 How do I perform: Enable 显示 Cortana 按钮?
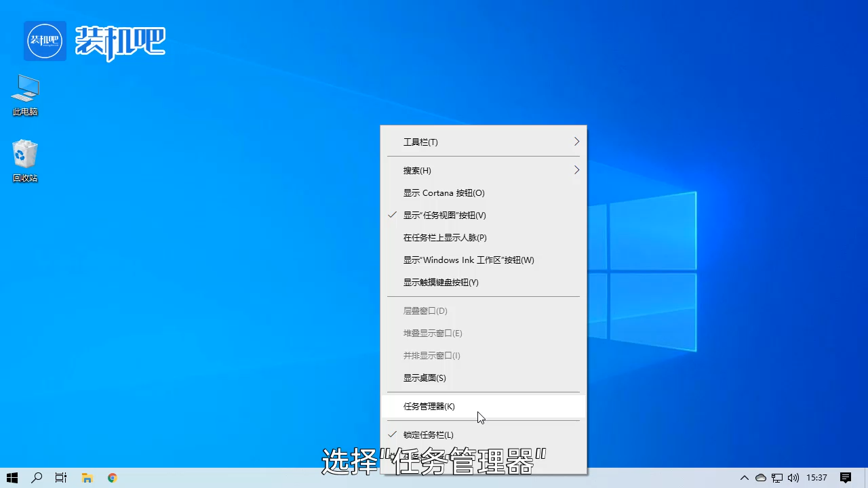(443, 192)
